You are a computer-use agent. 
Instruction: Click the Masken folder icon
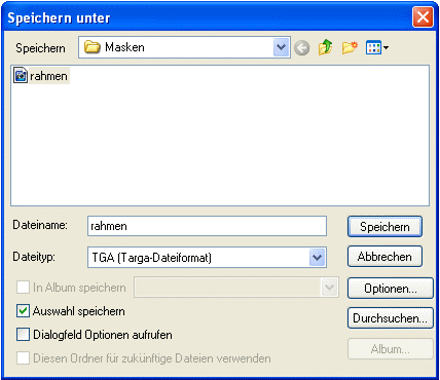[92, 47]
